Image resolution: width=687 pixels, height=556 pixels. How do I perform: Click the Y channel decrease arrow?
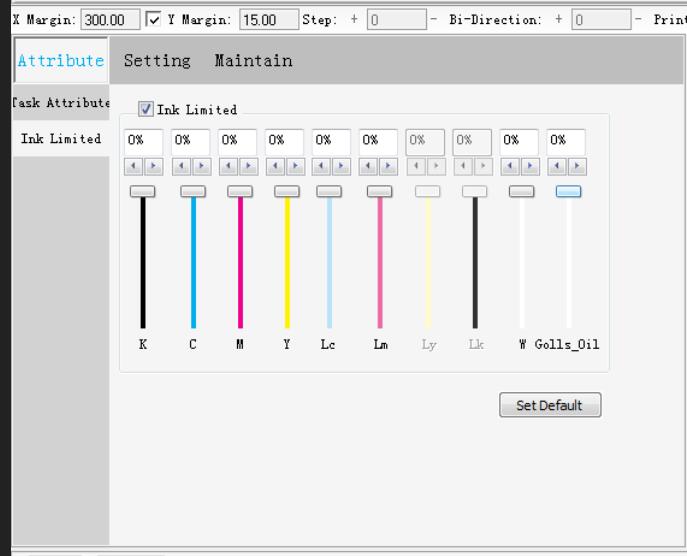tap(275, 166)
